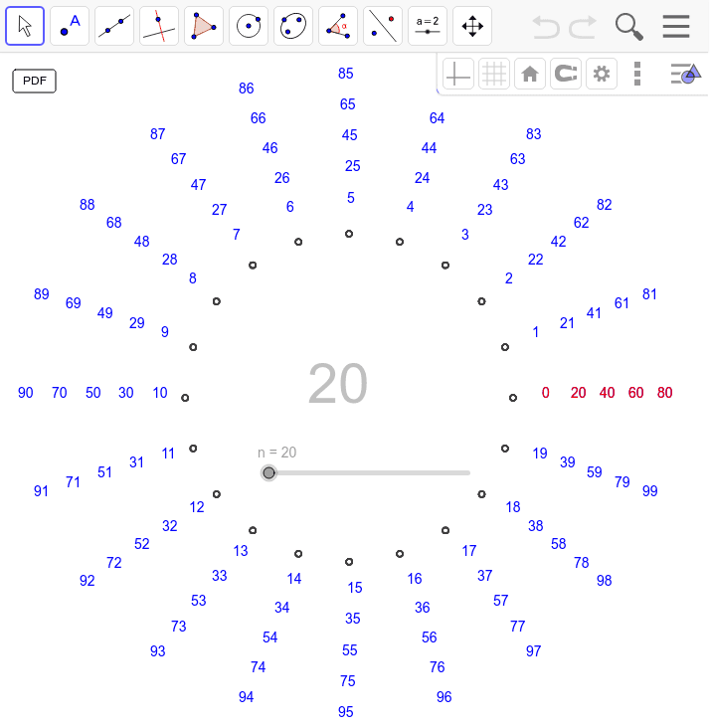Toggle the grid display
The image size is (710, 728).
click(x=493, y=74)
